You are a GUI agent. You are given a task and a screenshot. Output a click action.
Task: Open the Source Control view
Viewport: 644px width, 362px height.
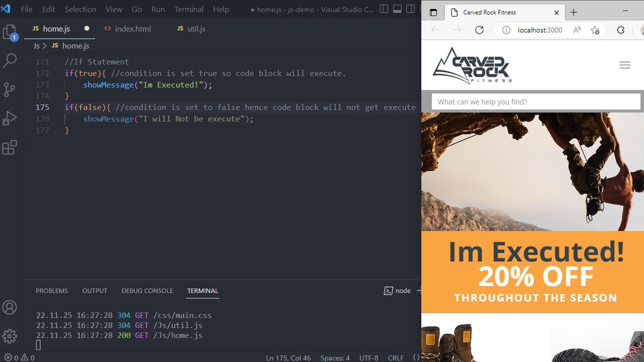[x=10, y=89]
